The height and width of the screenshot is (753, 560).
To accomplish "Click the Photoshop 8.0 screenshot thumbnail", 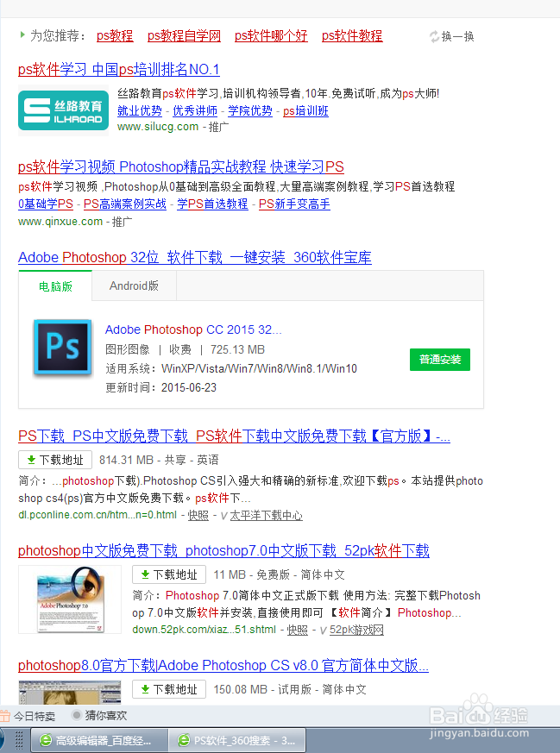I will [70, 692].
